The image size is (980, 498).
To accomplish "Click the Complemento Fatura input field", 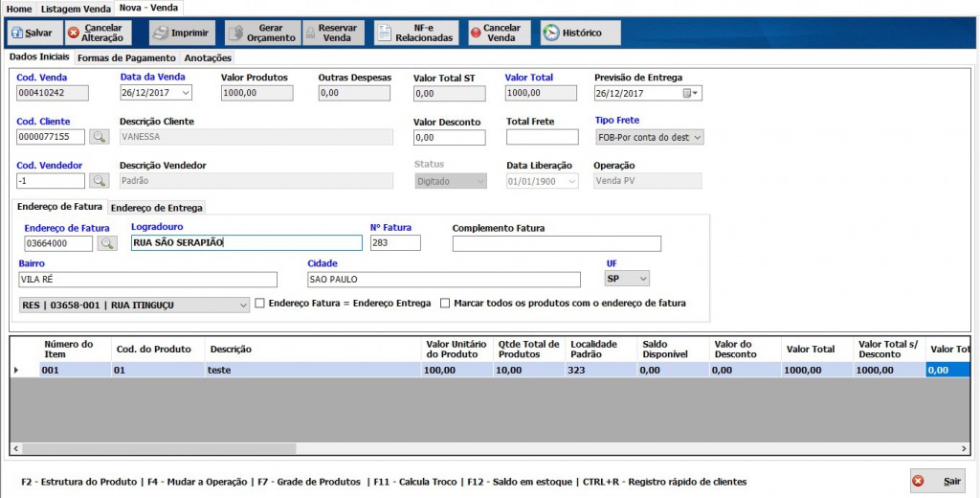I will click(x=556, y=243).
